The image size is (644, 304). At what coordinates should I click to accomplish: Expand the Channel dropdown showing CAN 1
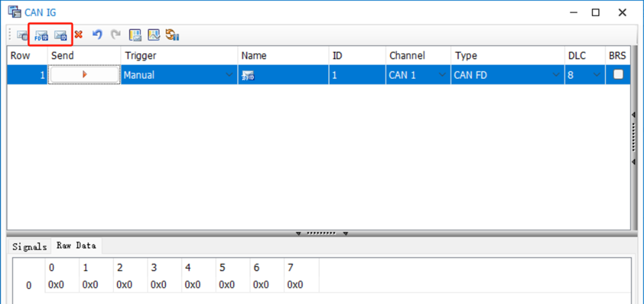click(x=442, y=75)
